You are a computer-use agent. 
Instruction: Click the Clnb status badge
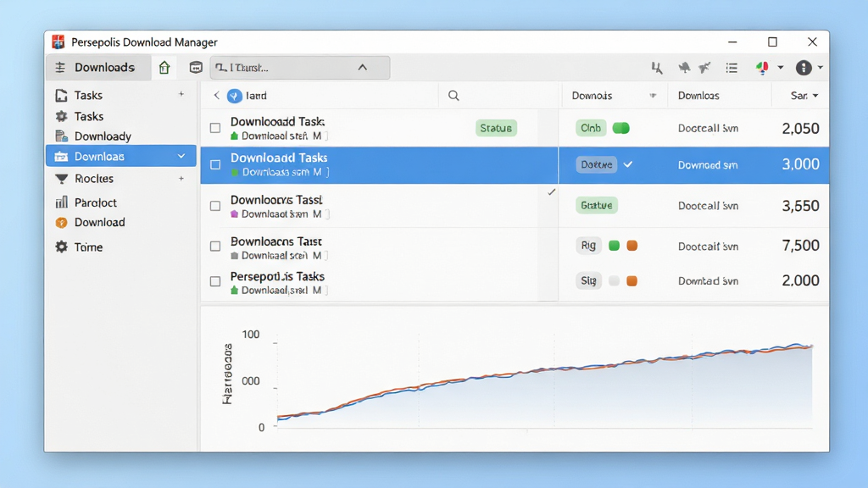tap(591, 129)
